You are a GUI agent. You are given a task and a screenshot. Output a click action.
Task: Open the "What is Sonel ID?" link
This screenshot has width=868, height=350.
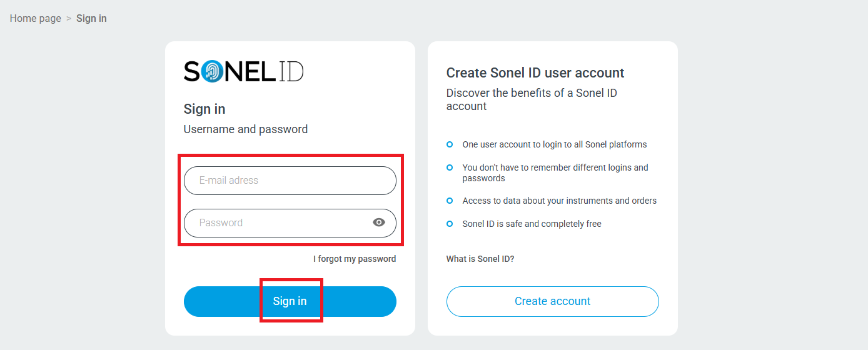coord(480,259)
